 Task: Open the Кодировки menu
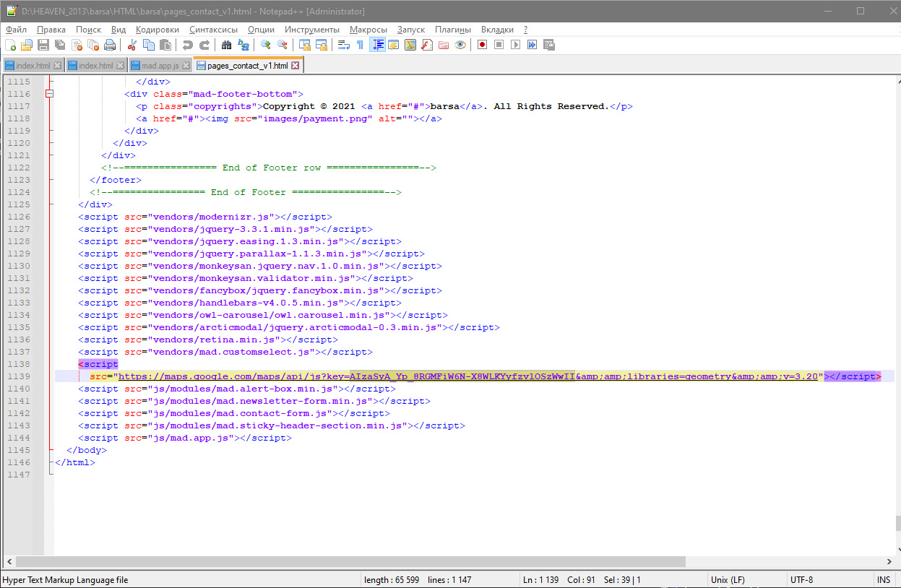(157, 30)
